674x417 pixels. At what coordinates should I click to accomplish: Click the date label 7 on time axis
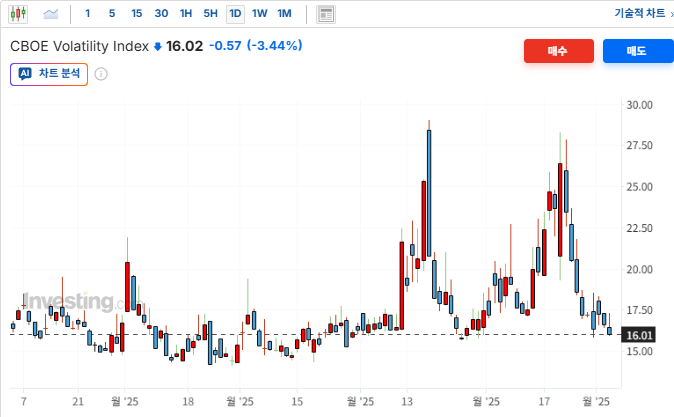point(24,402)
